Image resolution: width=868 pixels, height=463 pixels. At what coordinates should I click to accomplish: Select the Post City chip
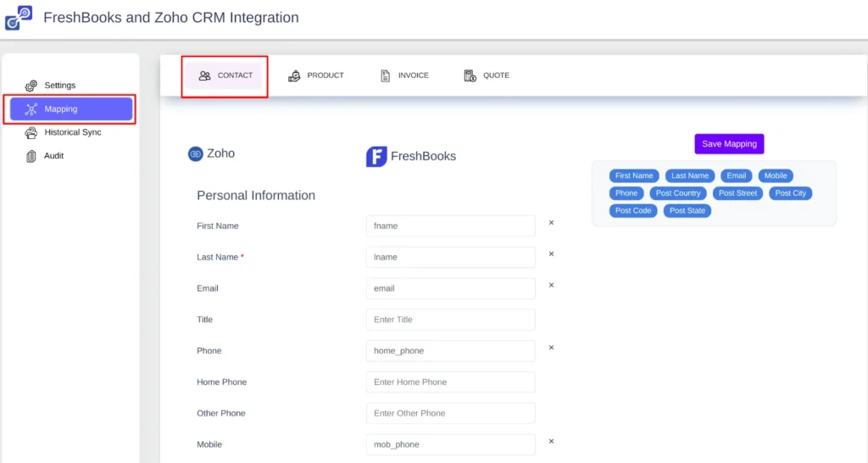coord(791,193)
